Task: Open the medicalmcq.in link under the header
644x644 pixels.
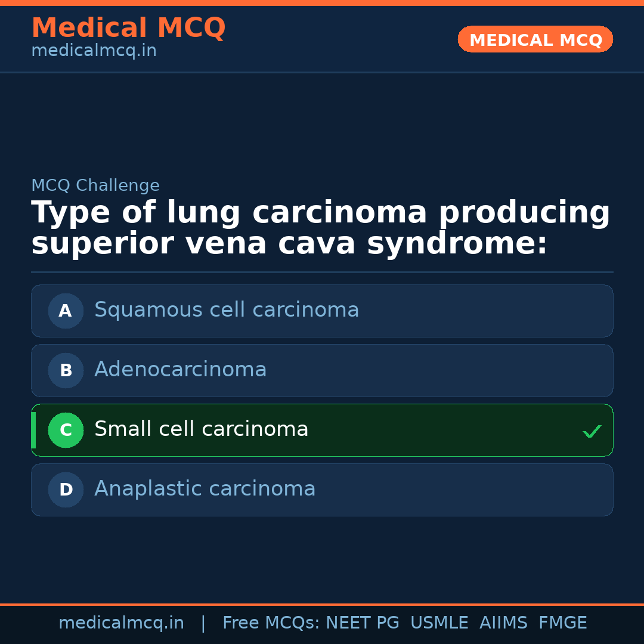Action: (94, 51)
